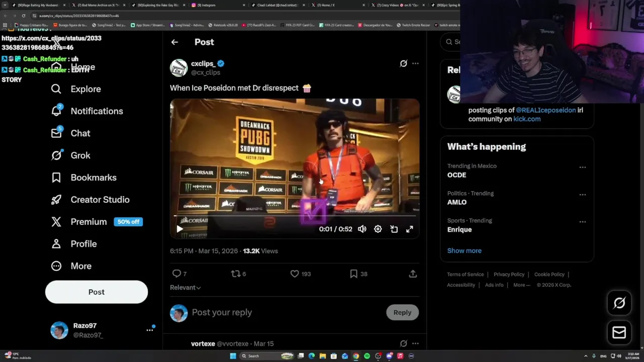Open Chat messages in the sidebar
Image resolution: width=644 pixels, height=362 pixels.
point(70,133)
